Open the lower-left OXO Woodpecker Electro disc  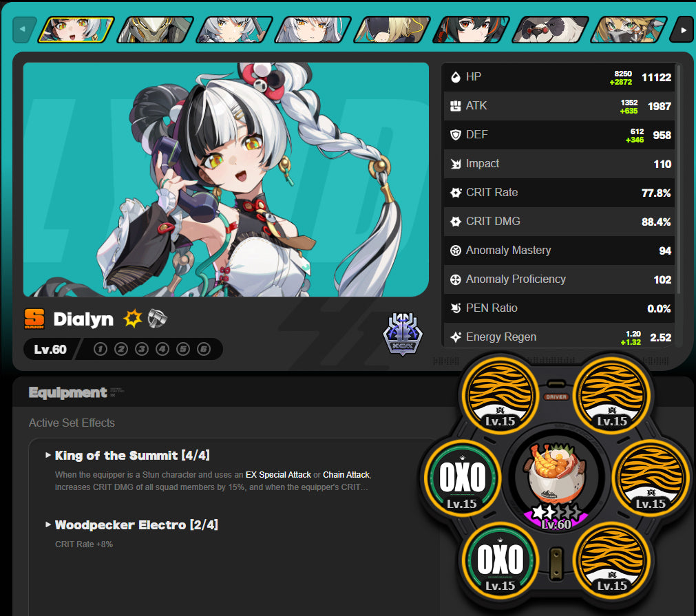click(x=500, y=559)
